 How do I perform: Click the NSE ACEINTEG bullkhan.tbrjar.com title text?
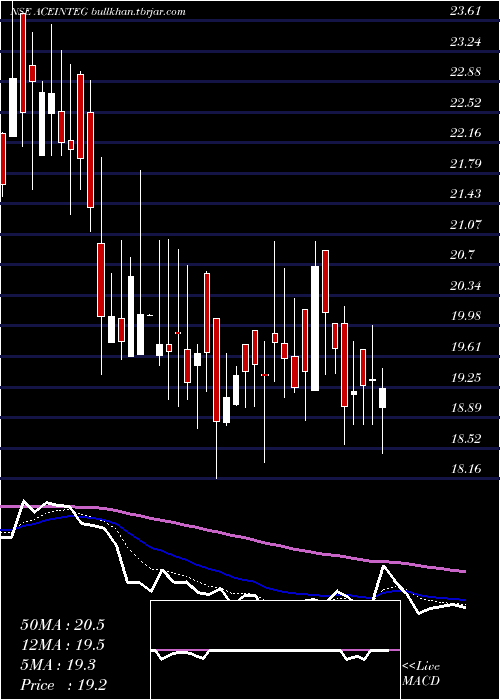click(98, 12)
